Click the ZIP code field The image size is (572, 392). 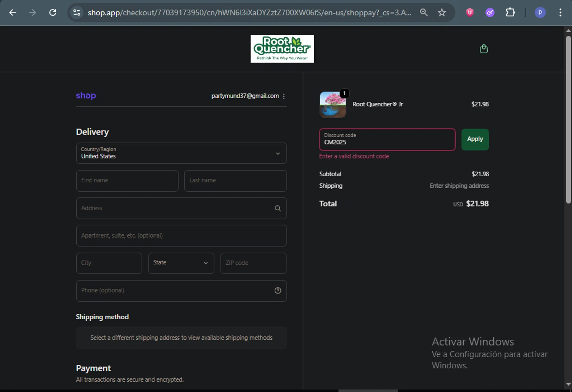tap(253, 263)
